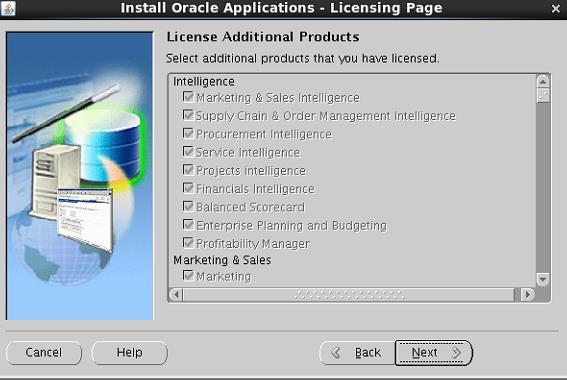
Task: Toggle Supply Chain & Order Management Intelligence checkbox
Action: 188,115
